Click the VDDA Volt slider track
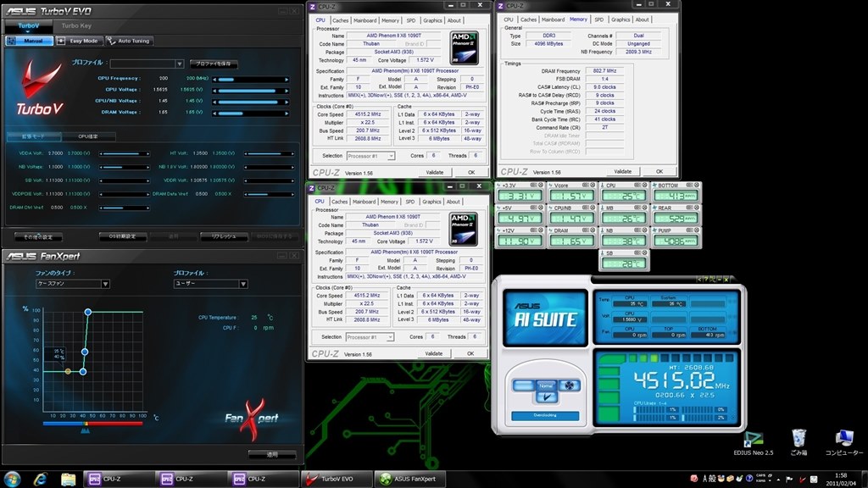Image resolution: width=868 pixels, height=488 pixels. (x=124, y=153)
